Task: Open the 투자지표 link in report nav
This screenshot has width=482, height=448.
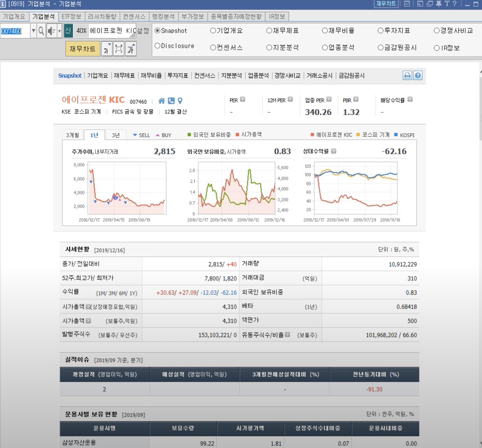Action: (178, 75)
